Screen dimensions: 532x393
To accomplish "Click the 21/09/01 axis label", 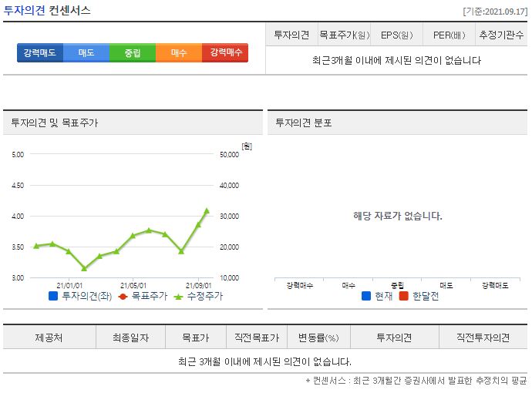I will [198, 286].
